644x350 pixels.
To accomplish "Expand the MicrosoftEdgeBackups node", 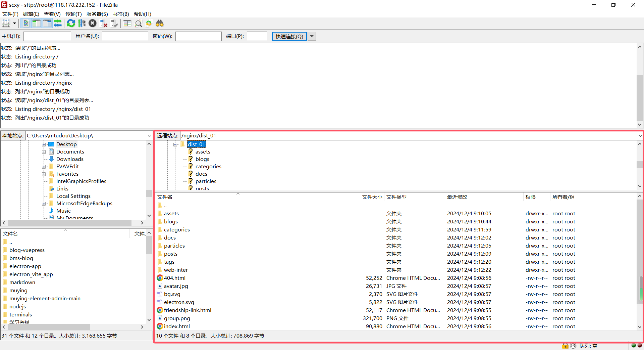I will coord(44,204).
